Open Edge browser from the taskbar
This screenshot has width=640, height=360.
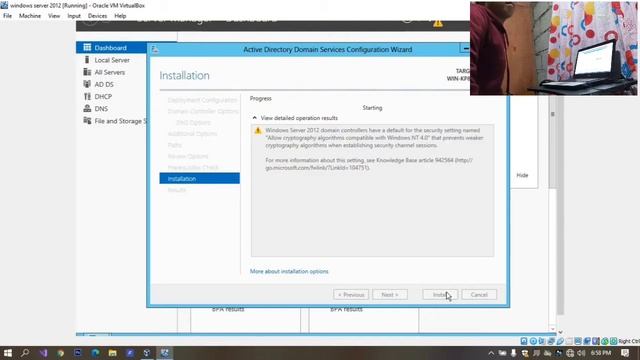pos(95,353)
